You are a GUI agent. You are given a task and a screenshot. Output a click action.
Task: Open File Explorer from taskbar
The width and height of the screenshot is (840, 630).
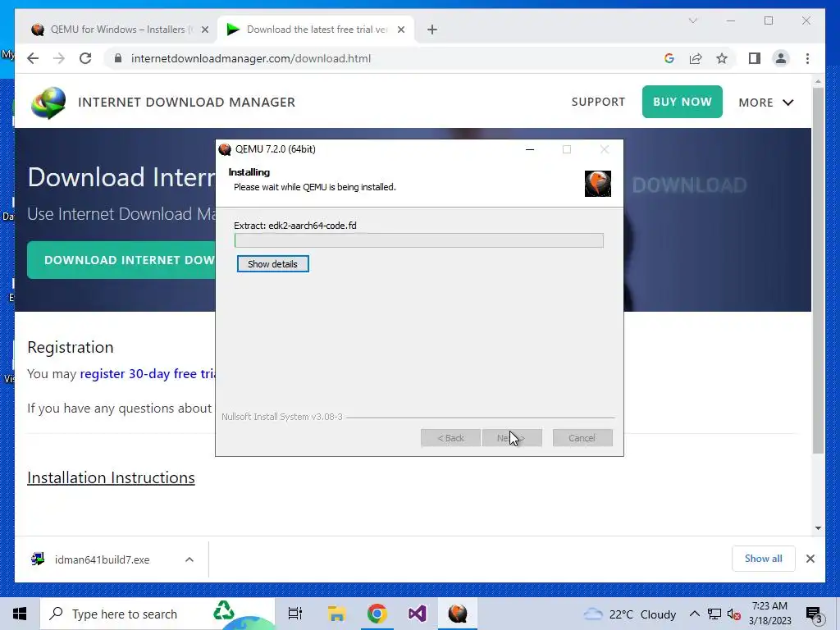[336, 614]
